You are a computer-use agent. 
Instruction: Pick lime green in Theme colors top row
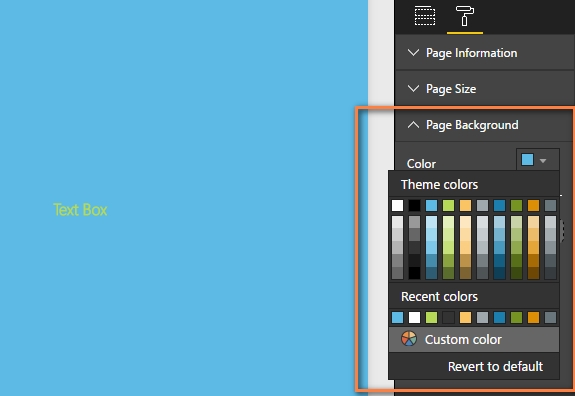click(448, 205)
